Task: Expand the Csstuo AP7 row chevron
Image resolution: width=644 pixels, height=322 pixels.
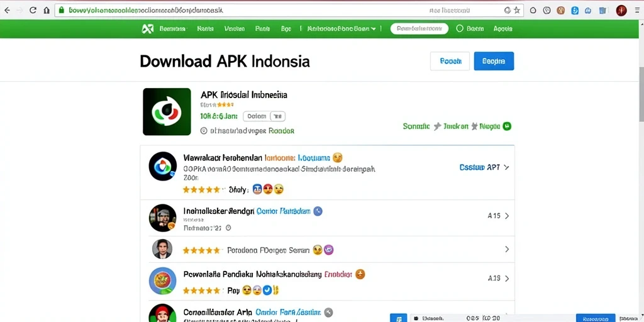Action: pos(506,167)
